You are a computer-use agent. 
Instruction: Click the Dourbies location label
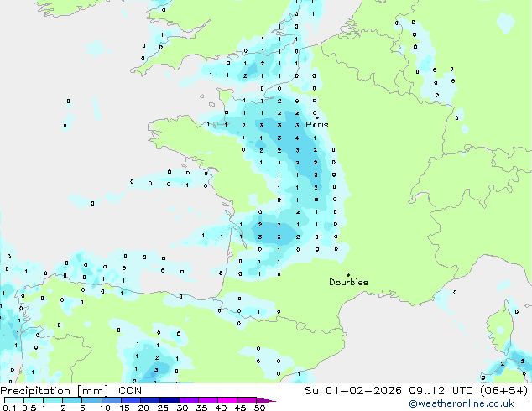(x=348, y=282)
